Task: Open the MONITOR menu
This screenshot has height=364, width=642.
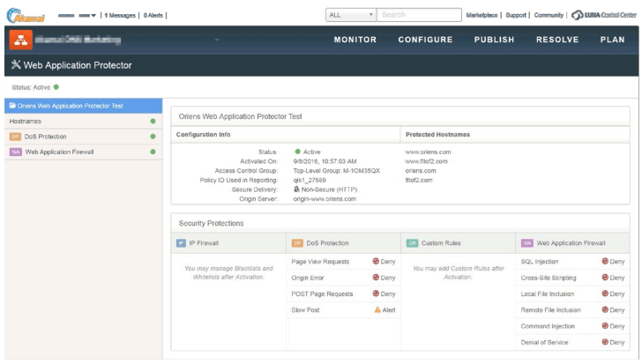Action: click(x=355, y=40)
